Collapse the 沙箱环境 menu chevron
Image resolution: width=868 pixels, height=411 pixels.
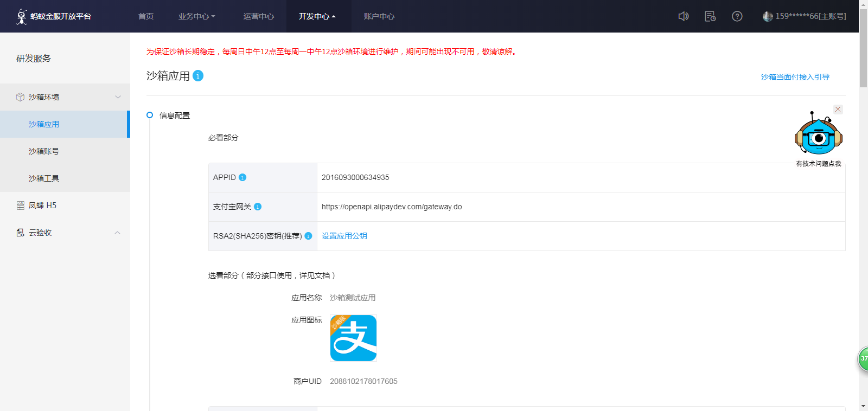point(118,97)
